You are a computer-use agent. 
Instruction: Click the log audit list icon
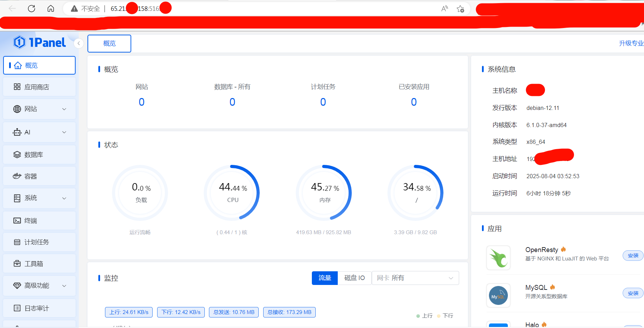[17, 308]
